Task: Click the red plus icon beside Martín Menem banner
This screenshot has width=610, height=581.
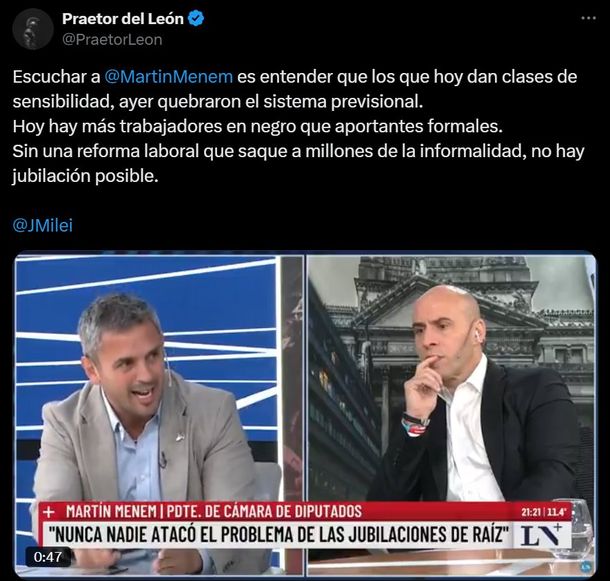Action: coord(49,512)
